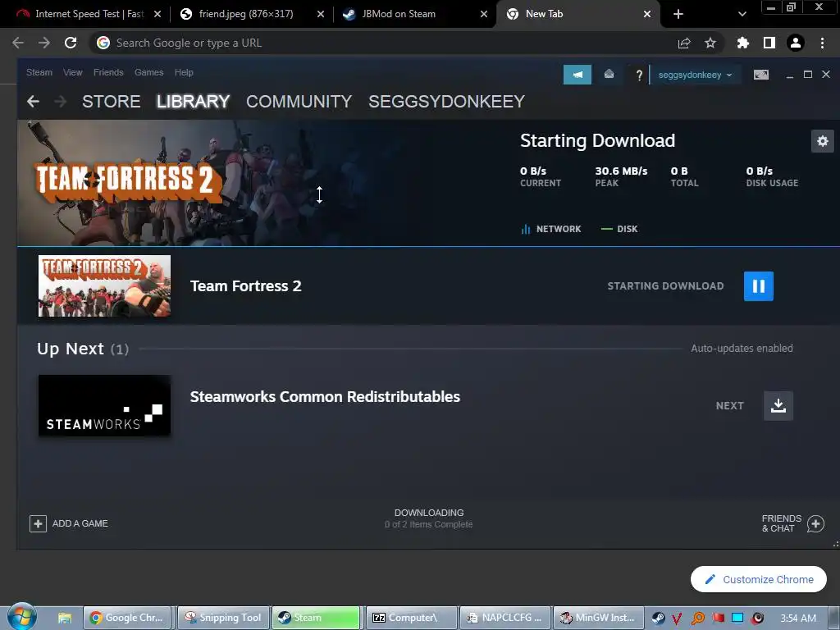Click the ADD A GAME plus icon
The width and height of the screenshot is (840, 630).
(x=38, y=523)
